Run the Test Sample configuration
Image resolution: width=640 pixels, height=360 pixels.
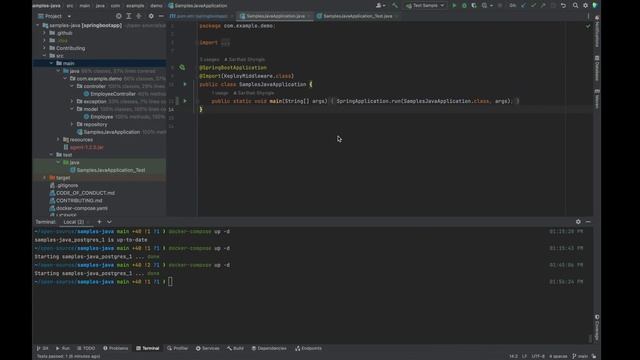pos(454,6)
